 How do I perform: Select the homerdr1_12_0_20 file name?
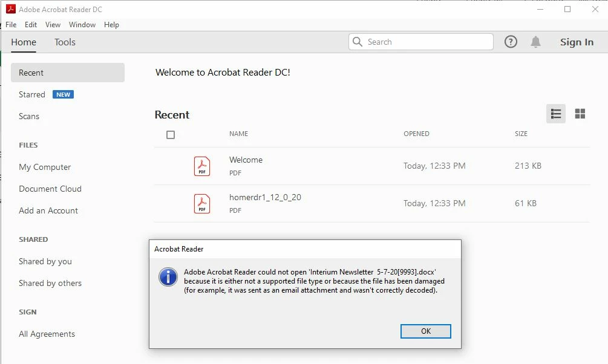tap(265, 197)
